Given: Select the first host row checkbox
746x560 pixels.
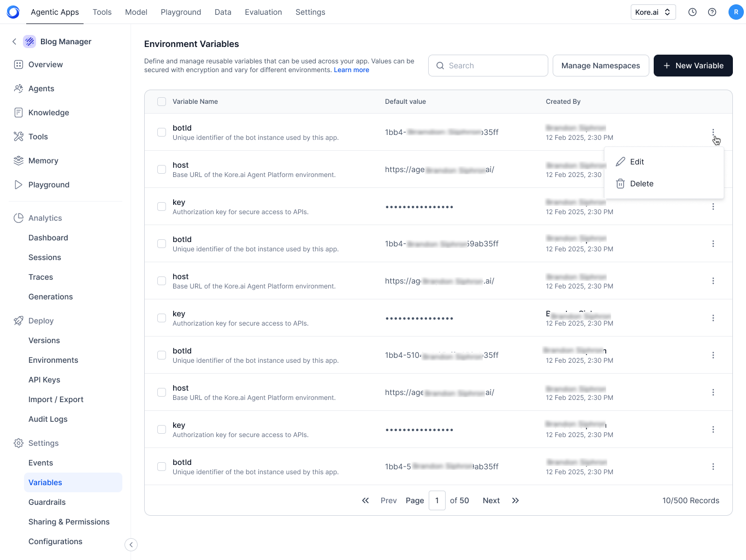Looking at the screenshot, I should pyautogui.click(x=162, y=169).
